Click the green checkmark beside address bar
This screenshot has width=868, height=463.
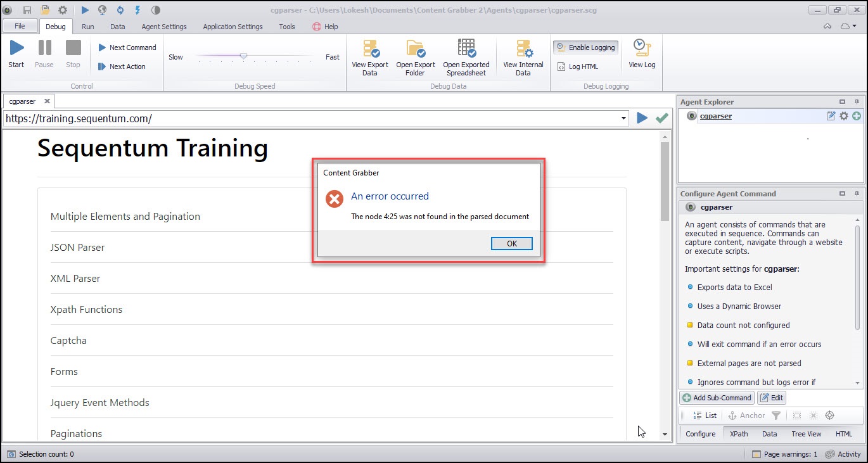pyautogui.click(x=662, y=118)
